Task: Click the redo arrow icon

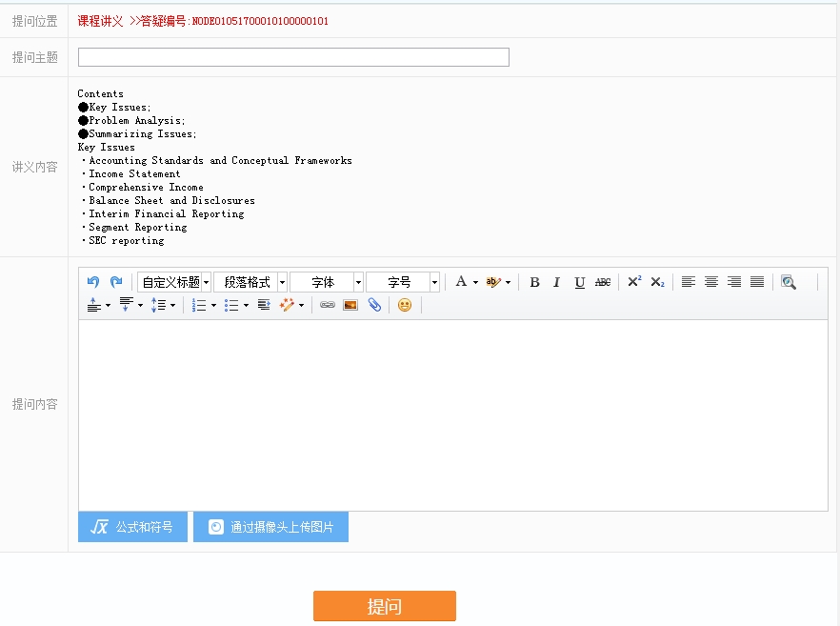Action: point(116,282)
